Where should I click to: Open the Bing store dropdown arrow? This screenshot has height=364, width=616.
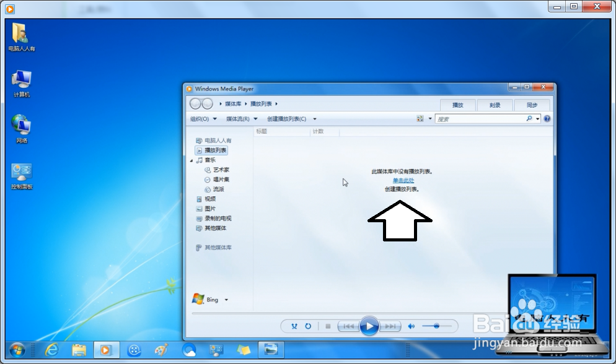click(x=226, y=300)
